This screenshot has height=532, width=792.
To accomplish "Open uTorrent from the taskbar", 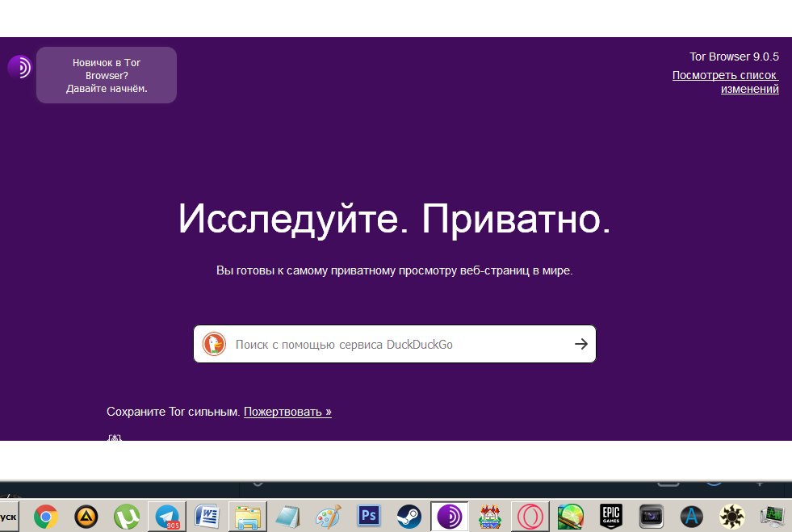I will click(x=126, y=517).
